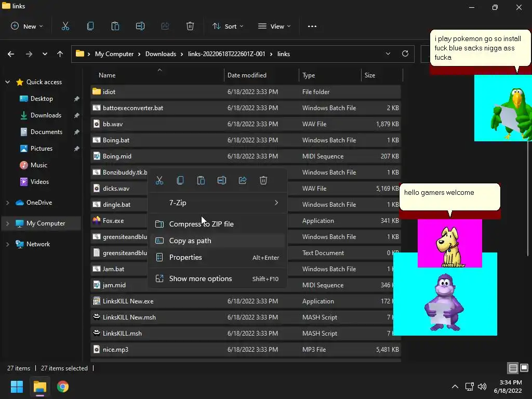Click the Cut icon in the context menu
The image size is (532, 399).
159,180
